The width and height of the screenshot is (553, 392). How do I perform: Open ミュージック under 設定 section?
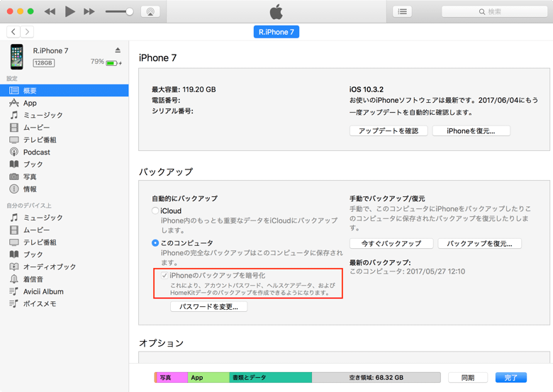[65, 116]
